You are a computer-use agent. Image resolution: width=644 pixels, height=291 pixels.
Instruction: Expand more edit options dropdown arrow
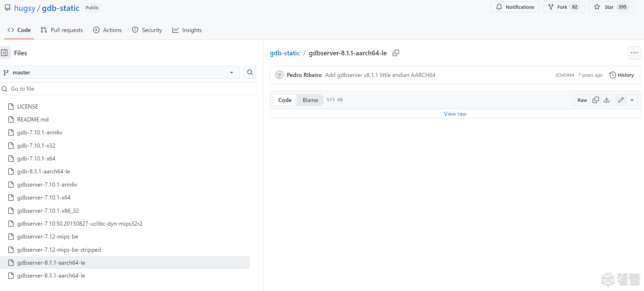pyautogui.click(x=632, y=100)
